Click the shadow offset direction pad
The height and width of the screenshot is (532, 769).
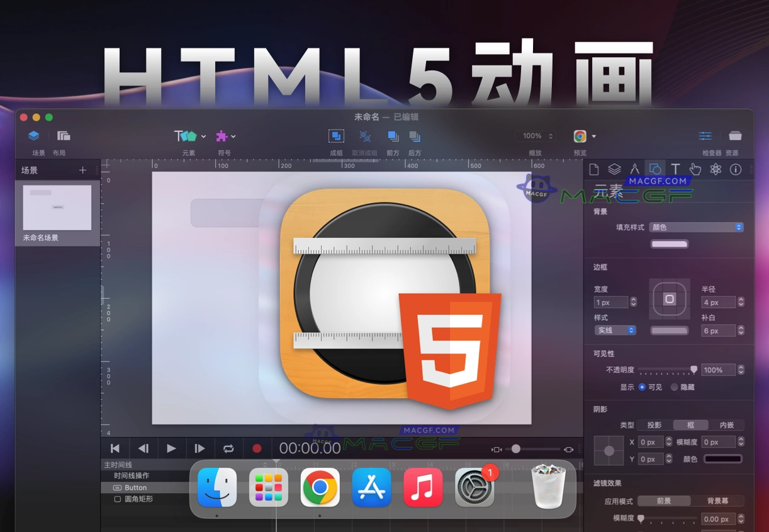609,451
